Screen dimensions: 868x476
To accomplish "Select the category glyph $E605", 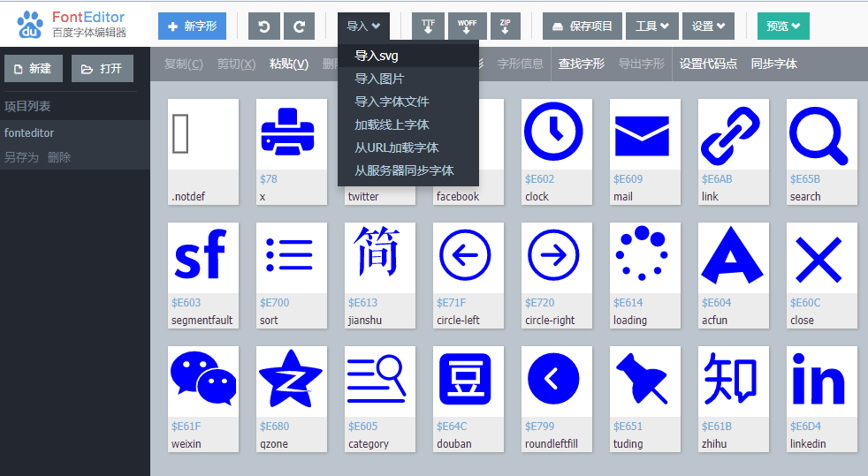I will click(380, 399).
